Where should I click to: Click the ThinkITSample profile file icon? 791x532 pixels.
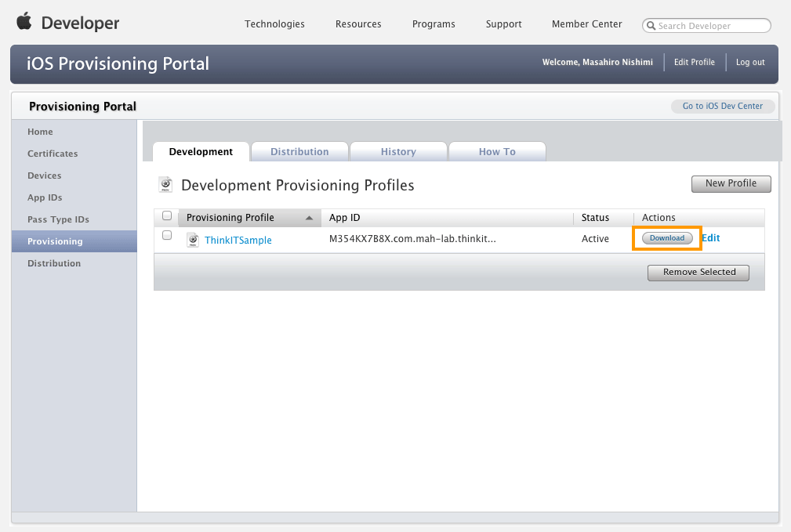click(x=193, y=240)
